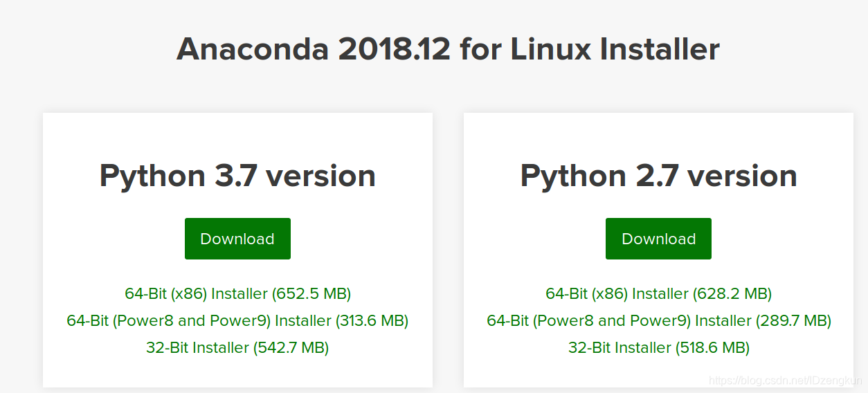
Task: Click the Python 2.7 version heading
Action: click(658, 176)
